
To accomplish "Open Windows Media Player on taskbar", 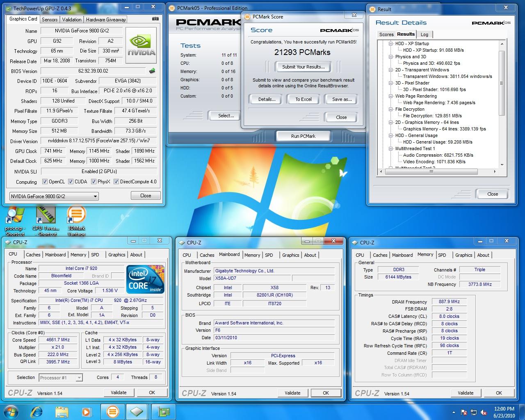I will click(x=87, y=411).
